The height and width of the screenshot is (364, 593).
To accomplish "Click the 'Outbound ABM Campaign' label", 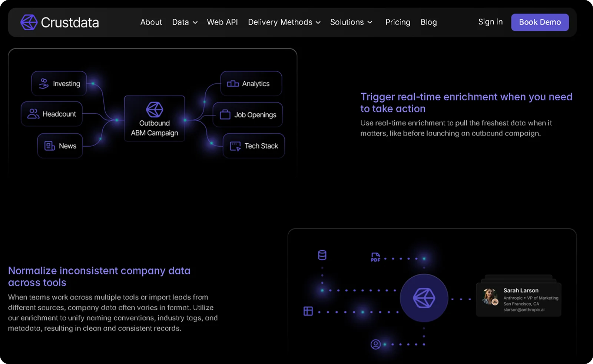I will tap(155, 128).
